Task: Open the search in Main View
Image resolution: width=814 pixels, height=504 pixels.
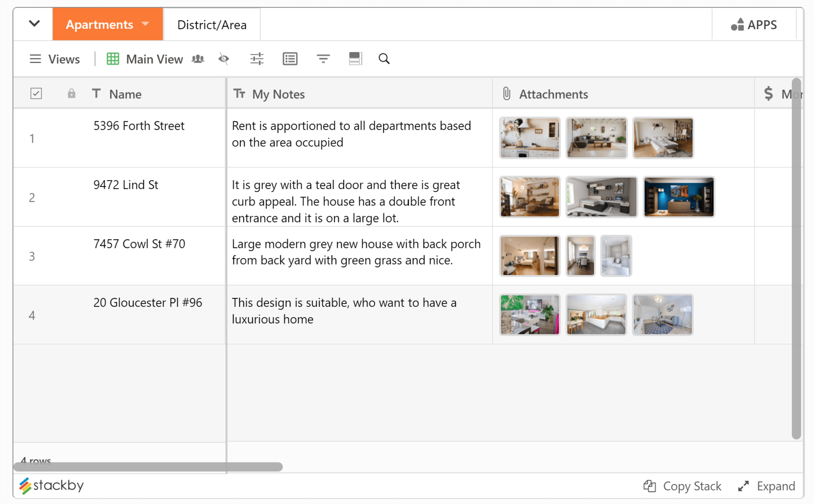Action: click(384, 58)
